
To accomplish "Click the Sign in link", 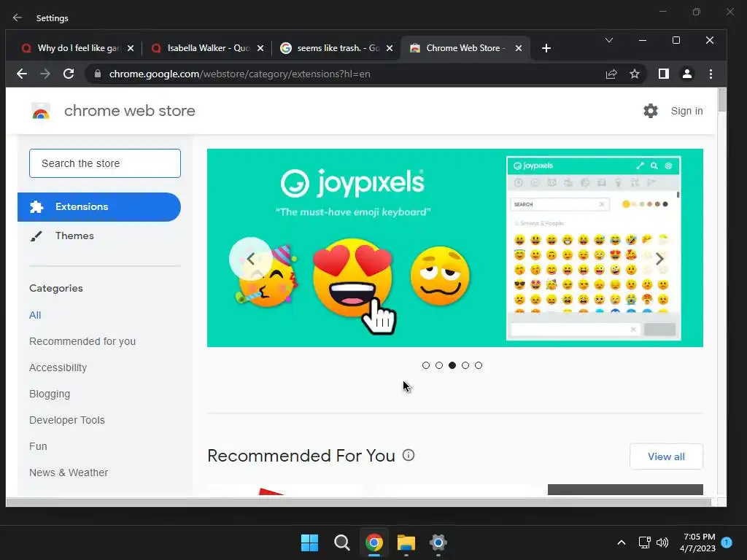I will pyautogui.click(x=686, y=111).
